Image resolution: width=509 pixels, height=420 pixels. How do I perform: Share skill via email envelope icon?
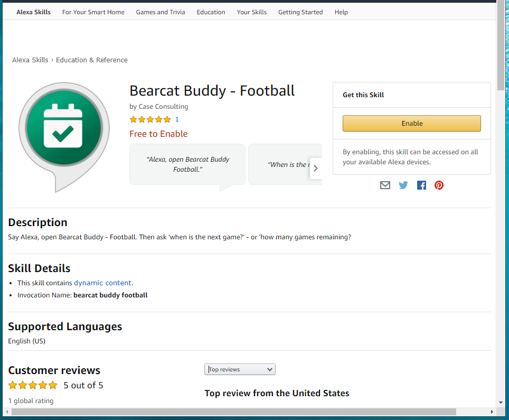coord(385,185)
